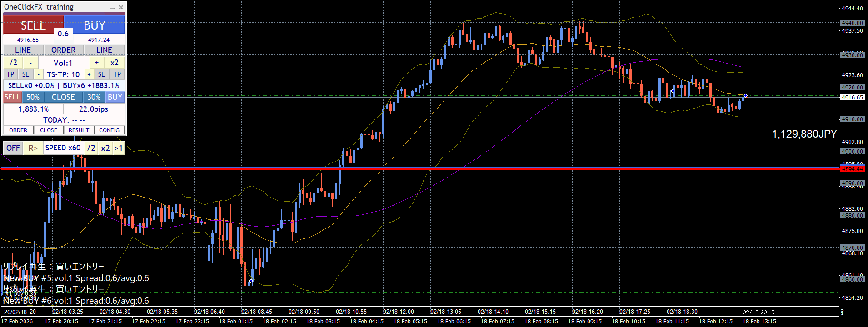Click small BUY button beside 30%
This screenshot has height=327, width=868.
(x=115, y=97)
